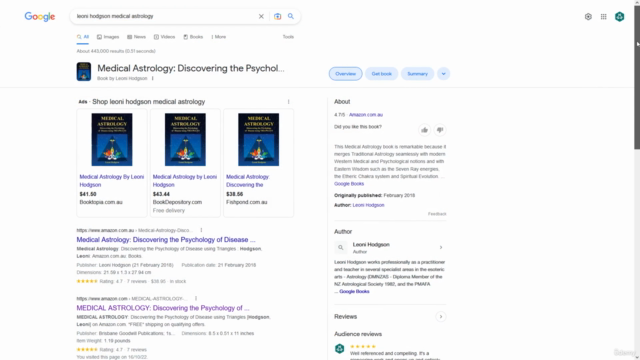
Task: Switch to the News tab
Action: coord(136,37)
